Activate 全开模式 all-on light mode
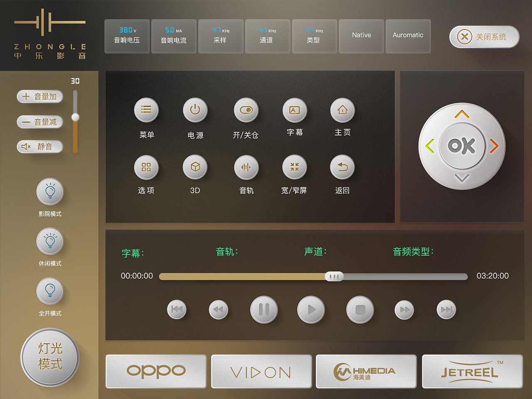 50,291
